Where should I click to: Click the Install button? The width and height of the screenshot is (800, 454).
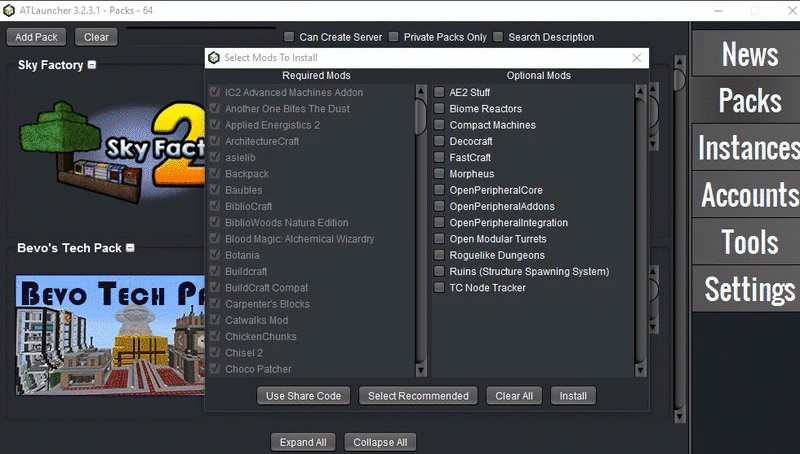click(573, 396)
